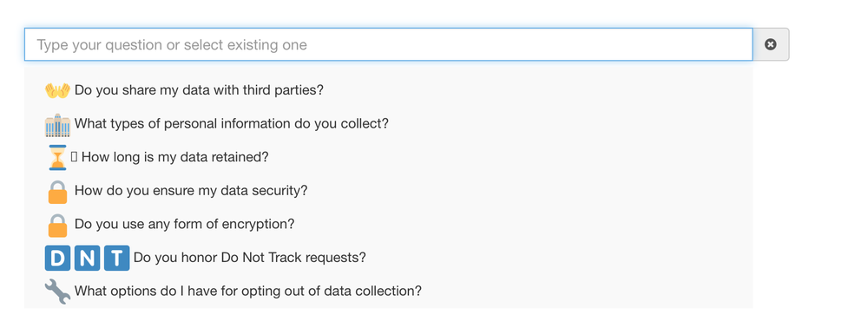Click the wrench icon beside opting out question

57,292
